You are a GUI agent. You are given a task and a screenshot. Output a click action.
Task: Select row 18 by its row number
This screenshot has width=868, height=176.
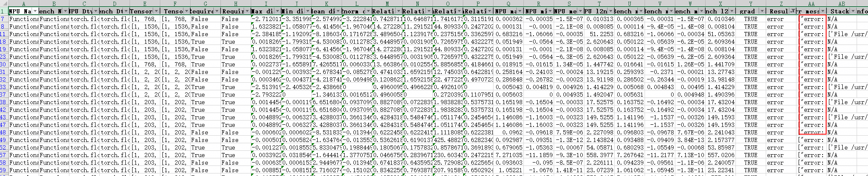(x=4, y=42)
